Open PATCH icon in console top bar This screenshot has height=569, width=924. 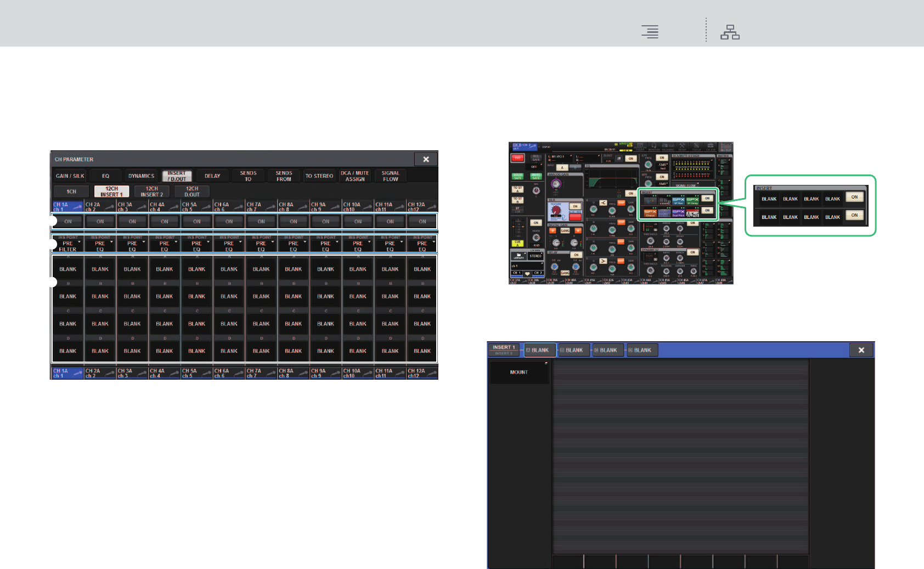696,147
